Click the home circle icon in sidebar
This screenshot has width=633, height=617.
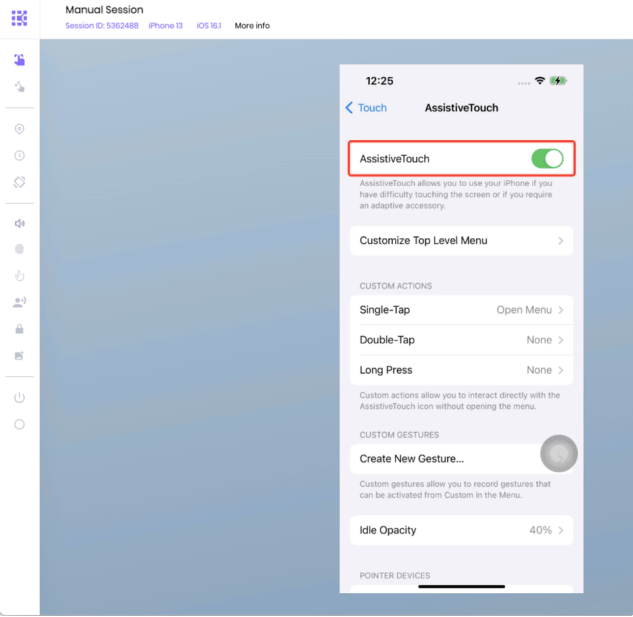19,424
